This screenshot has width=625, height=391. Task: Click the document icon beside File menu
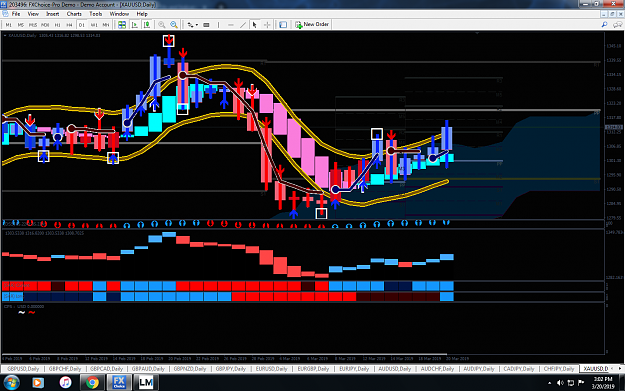click(x=5, y=14)
